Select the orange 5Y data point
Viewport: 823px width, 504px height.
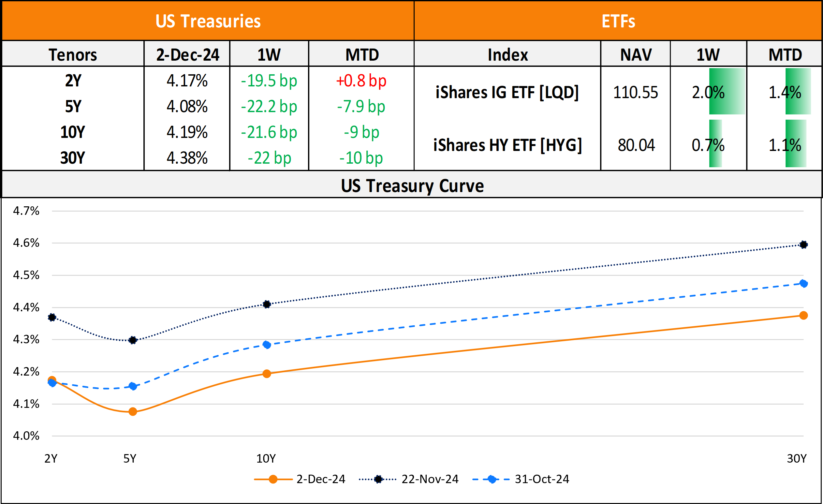(x=133, y=411)
